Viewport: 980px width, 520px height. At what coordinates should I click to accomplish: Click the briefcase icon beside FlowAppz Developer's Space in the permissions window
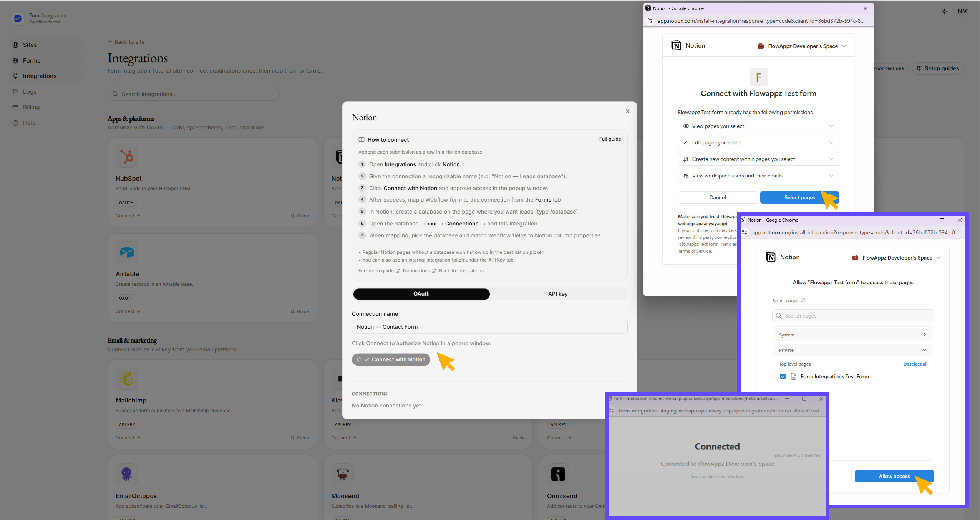coord(761,46)
